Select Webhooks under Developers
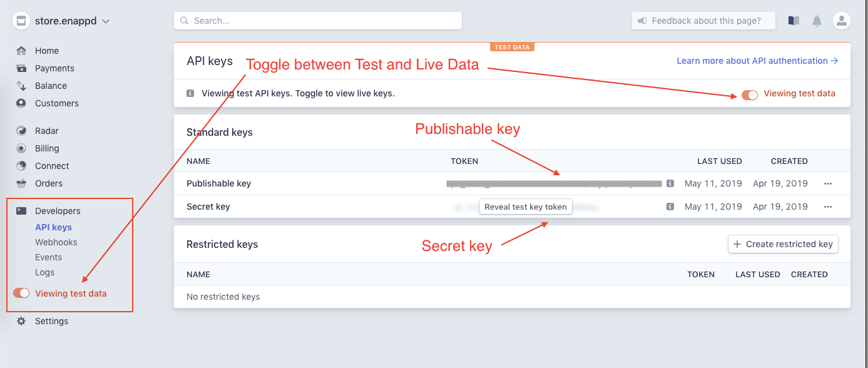Screen dimensions: 868x368 [56, 242]
